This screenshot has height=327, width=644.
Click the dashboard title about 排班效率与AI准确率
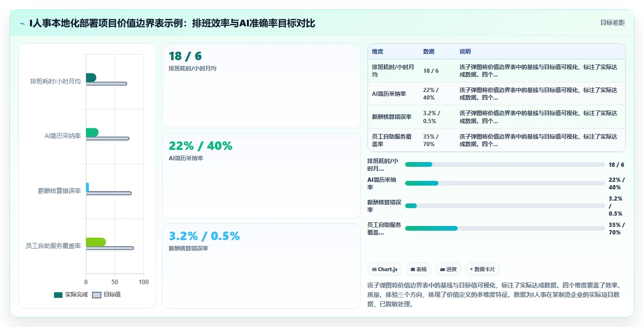pos(172,23)
